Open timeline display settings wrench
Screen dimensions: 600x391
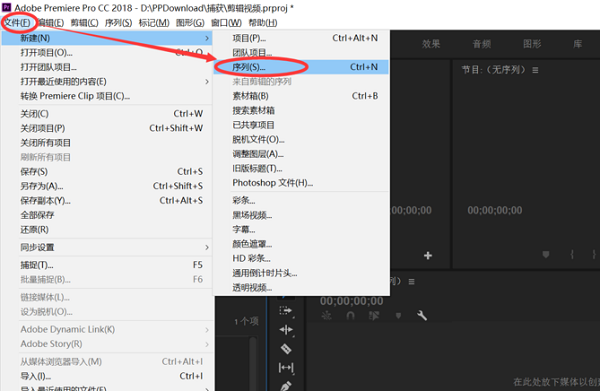[422, 316]
